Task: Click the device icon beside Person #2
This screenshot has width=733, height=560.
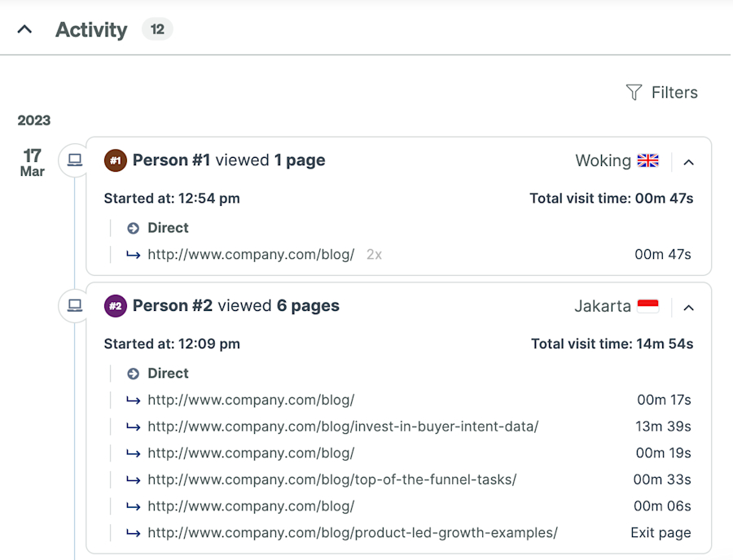Action: click(x=74, y=306)
